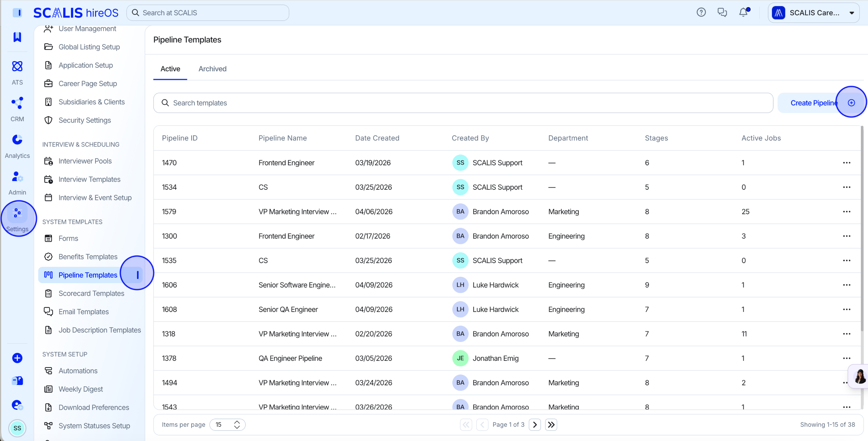Open System Statuses Setup
This screenshot has width=868, height=441.
coord(94,426)
